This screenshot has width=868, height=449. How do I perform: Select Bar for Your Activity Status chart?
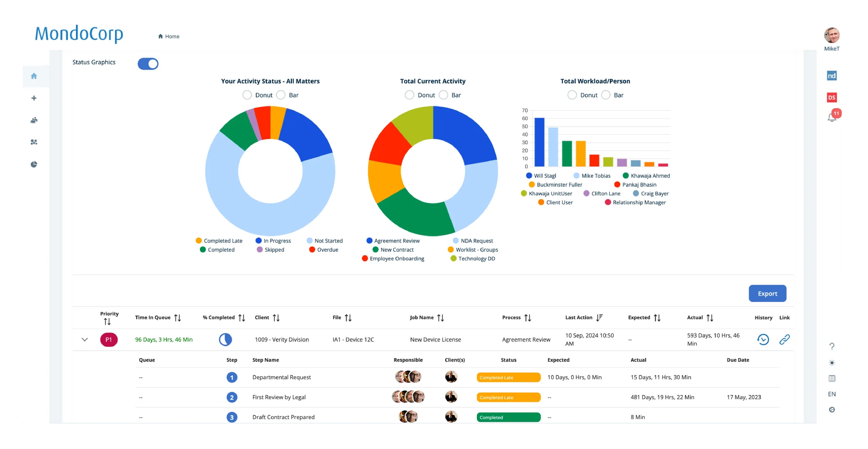pyautogui.click(x=281, y=95)
